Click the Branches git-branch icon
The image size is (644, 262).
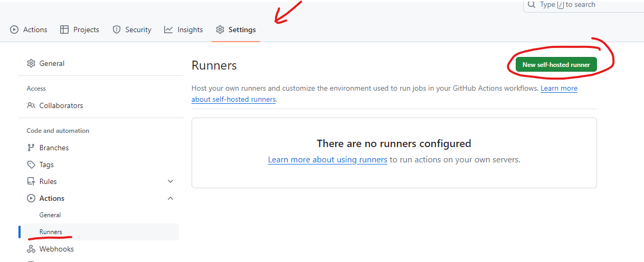click(x=31, y=148)
